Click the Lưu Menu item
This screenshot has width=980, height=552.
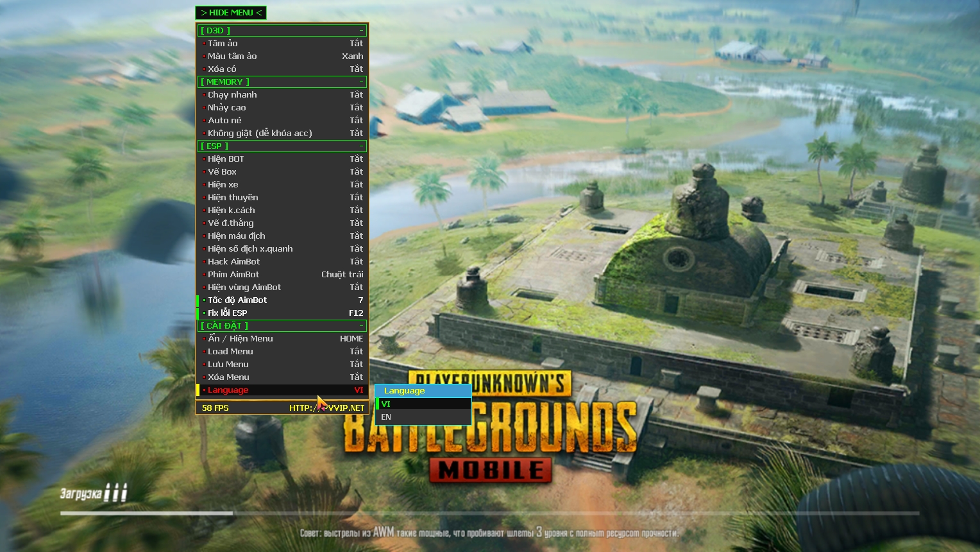point(282,364)
